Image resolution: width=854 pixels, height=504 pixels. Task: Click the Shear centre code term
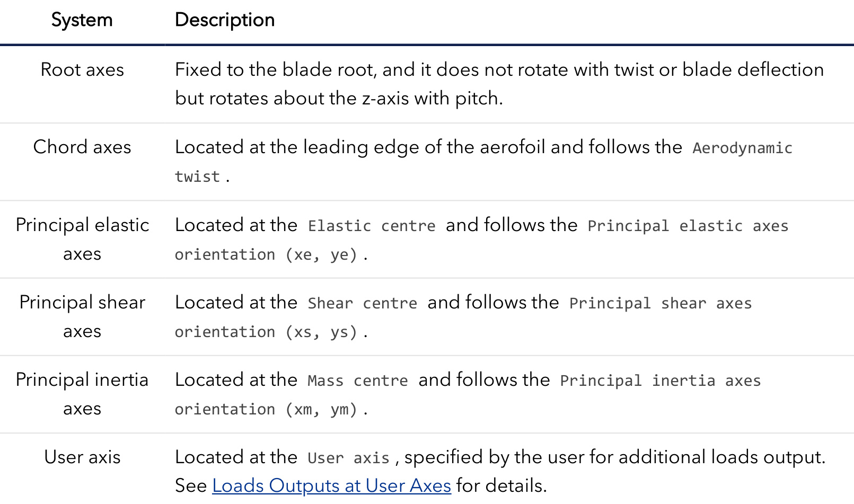(362, 303)
